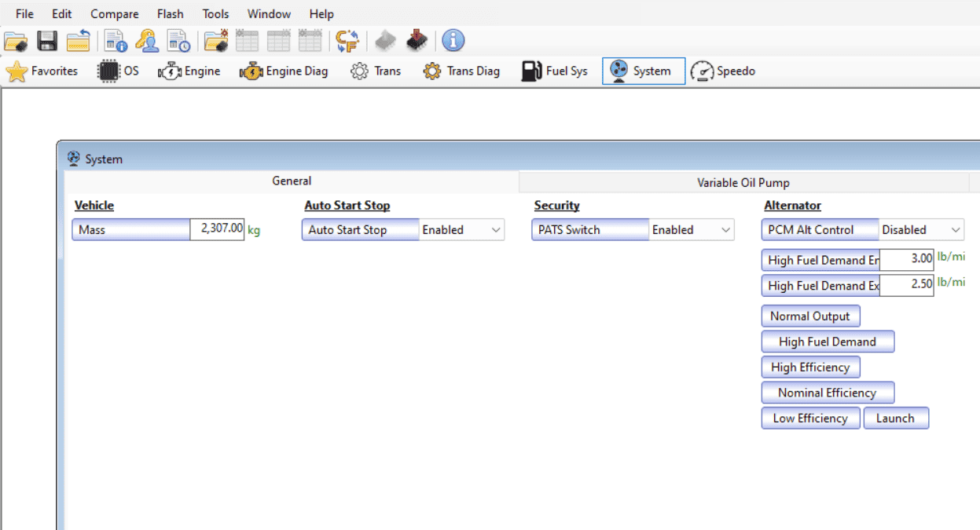This screenshot has width=980, height=530.
Task: Click the key and user icon
Action: pos(147,41)
